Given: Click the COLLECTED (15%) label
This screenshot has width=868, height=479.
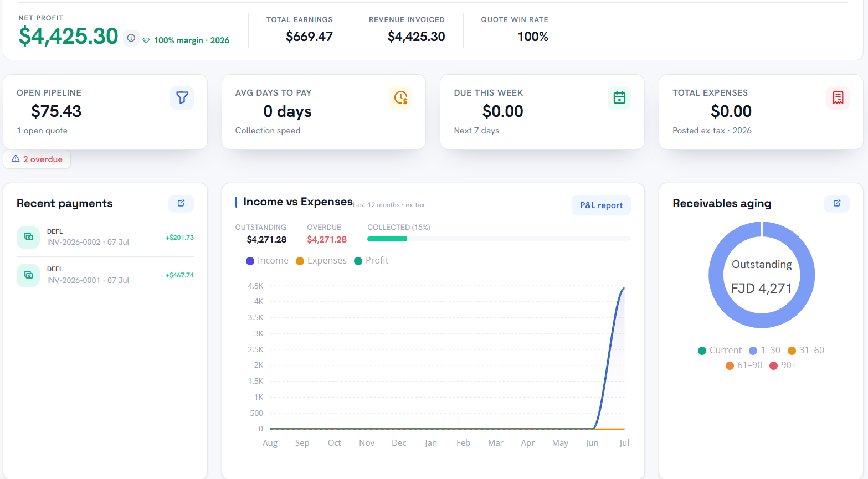Looking at the screenshot, I should point(399,228).
